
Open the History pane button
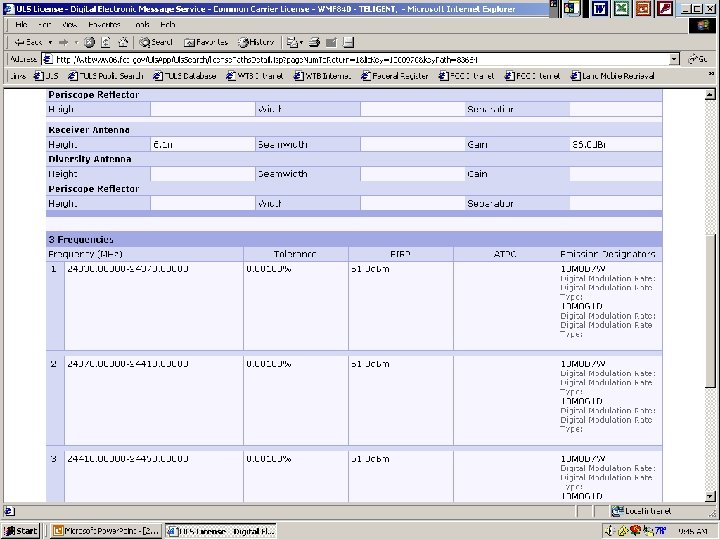[256, 42]
